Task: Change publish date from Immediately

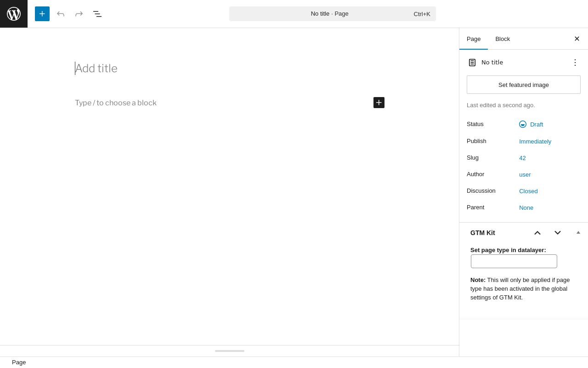Action: (x=535, y=141)
